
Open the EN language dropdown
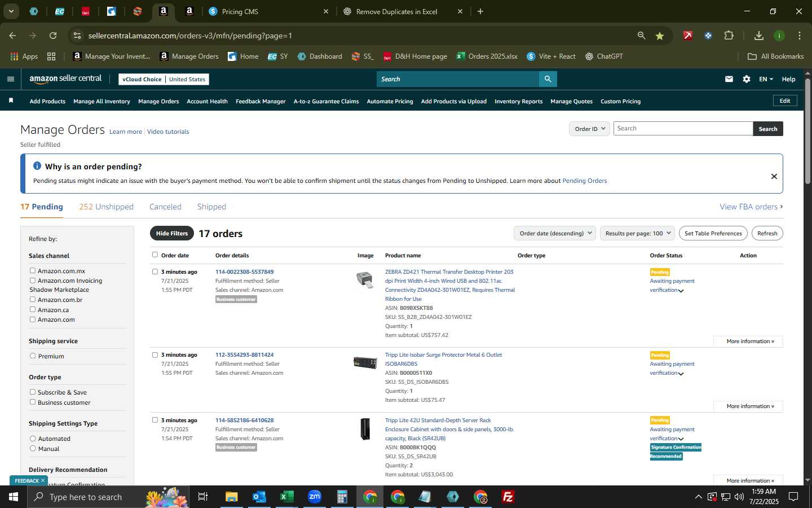coord(766,79)
